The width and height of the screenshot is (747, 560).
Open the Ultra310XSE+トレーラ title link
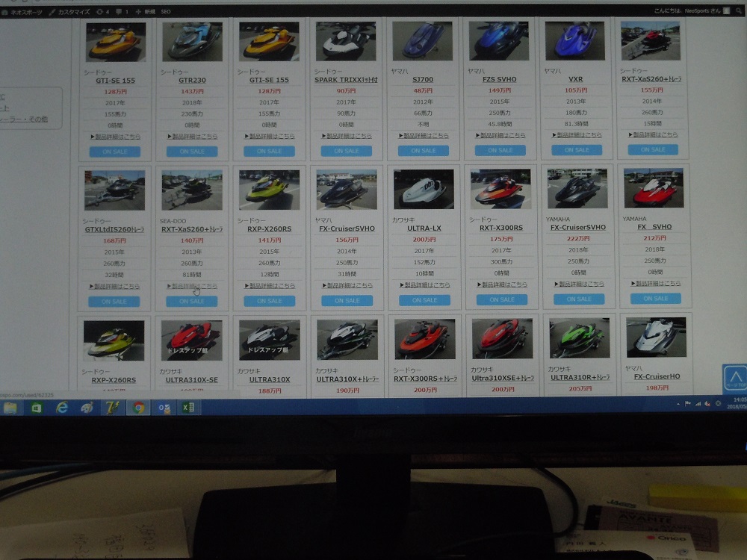tap(503, 378)
